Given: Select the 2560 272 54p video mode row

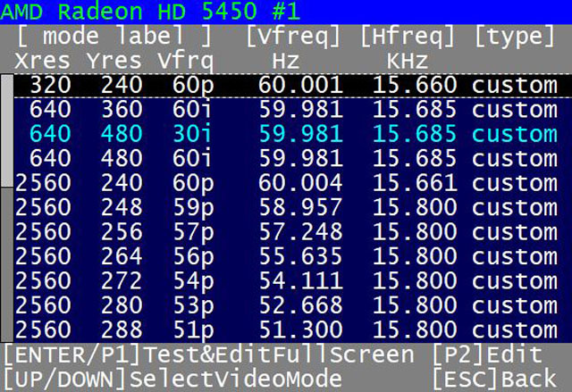Looking at the screenshot, I should (x=292, y=280).
